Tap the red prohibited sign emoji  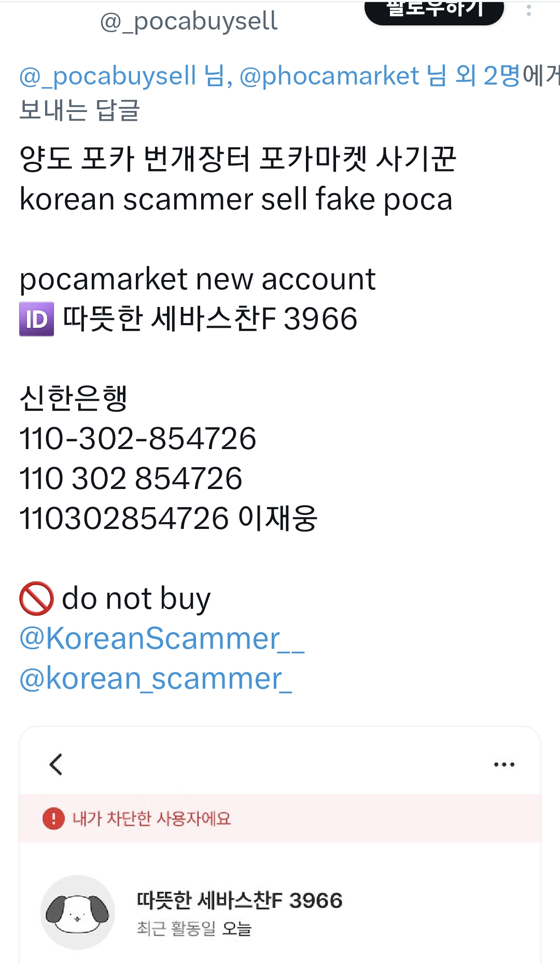tap(36, 598)
